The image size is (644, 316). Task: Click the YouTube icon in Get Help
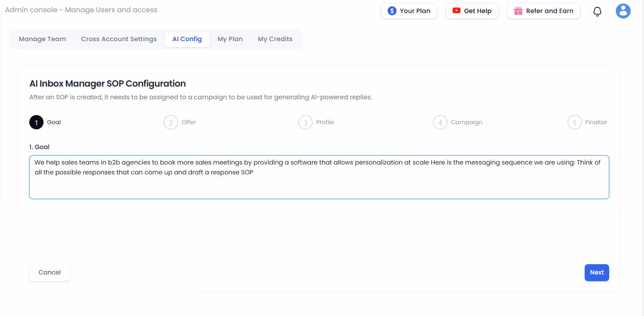456,11
